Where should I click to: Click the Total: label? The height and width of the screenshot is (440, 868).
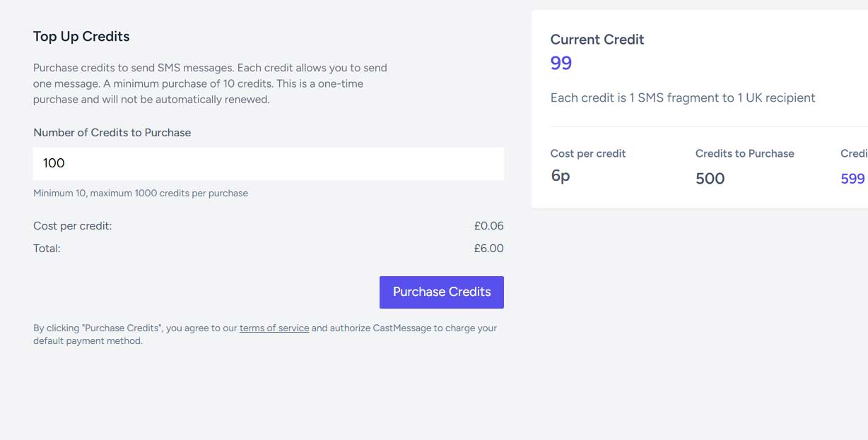(x=47, y=249)
